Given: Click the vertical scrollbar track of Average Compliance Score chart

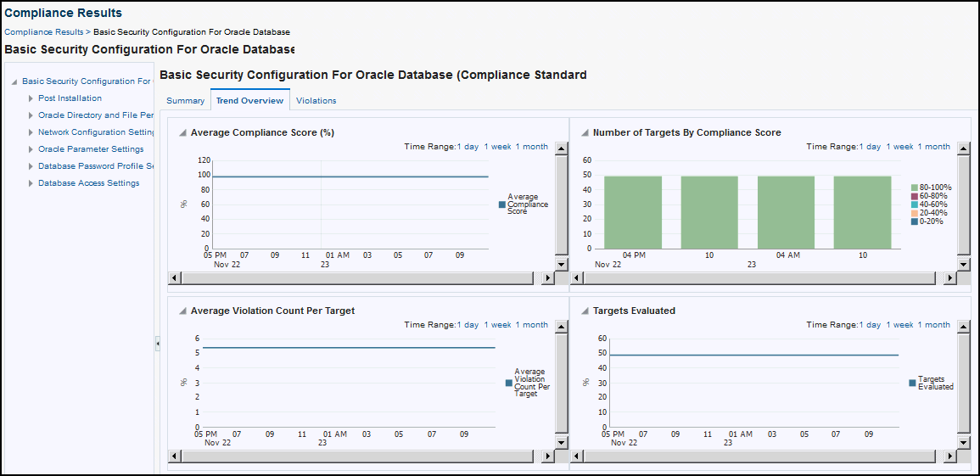Looking at the screenshot, I should tap(561, 205).
